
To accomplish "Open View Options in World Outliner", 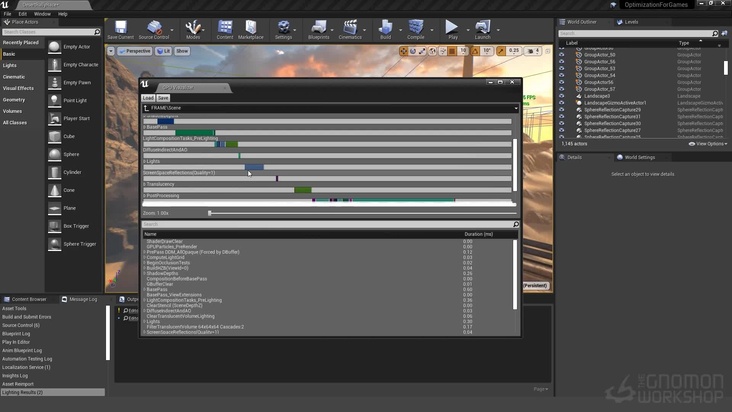I will tap(708, 144).
